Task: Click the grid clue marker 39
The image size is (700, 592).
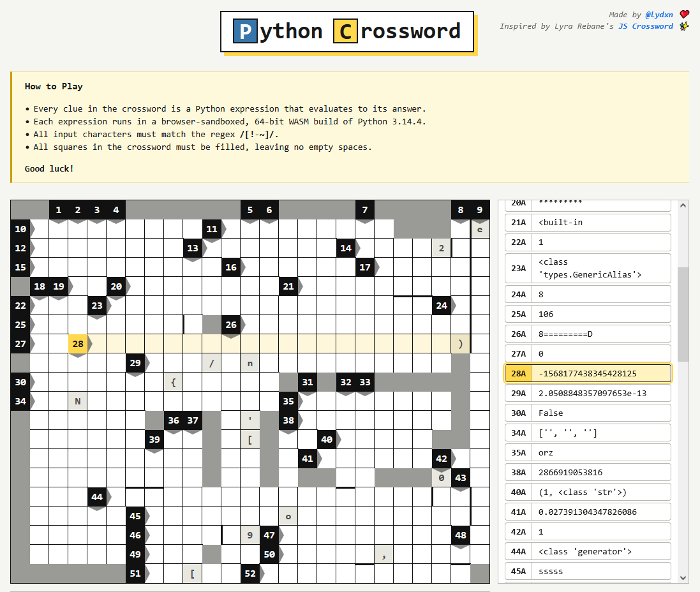Action: (x=154, y=440)
